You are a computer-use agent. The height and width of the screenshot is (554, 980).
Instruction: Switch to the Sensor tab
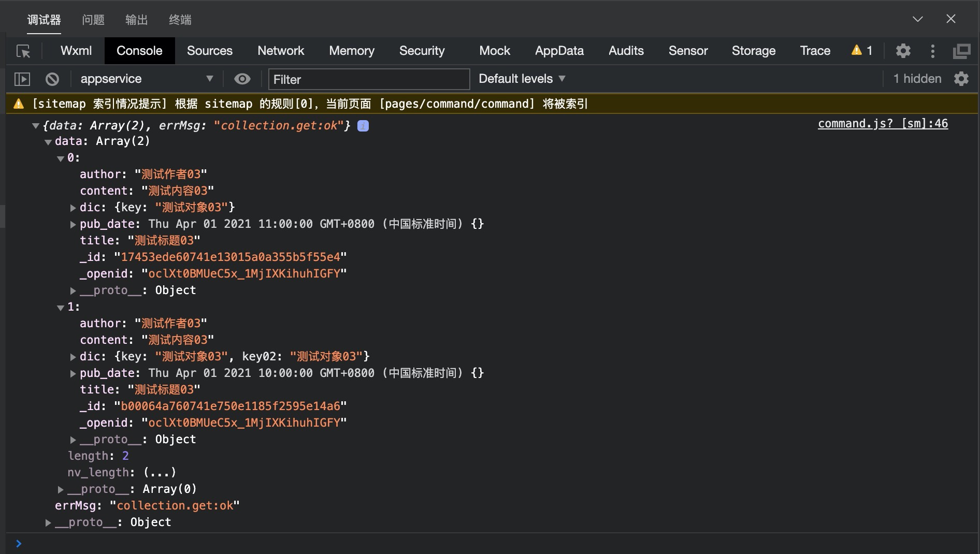pos(688,51)
